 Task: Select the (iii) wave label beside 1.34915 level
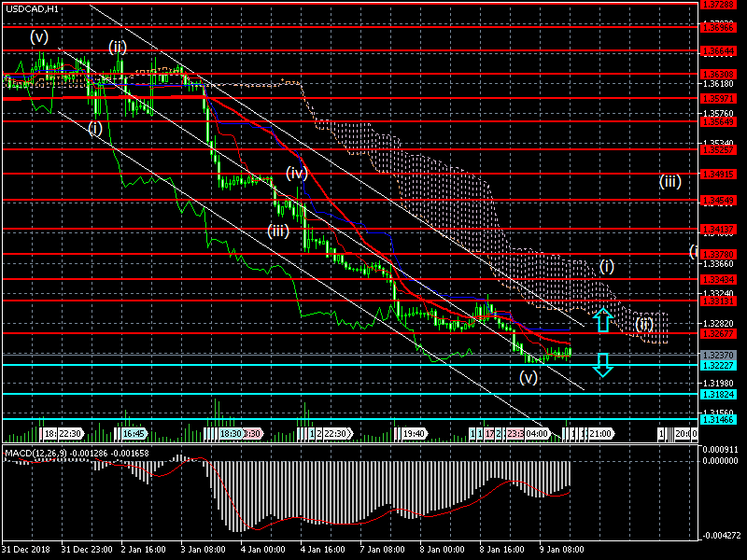(x=669, y=181)
